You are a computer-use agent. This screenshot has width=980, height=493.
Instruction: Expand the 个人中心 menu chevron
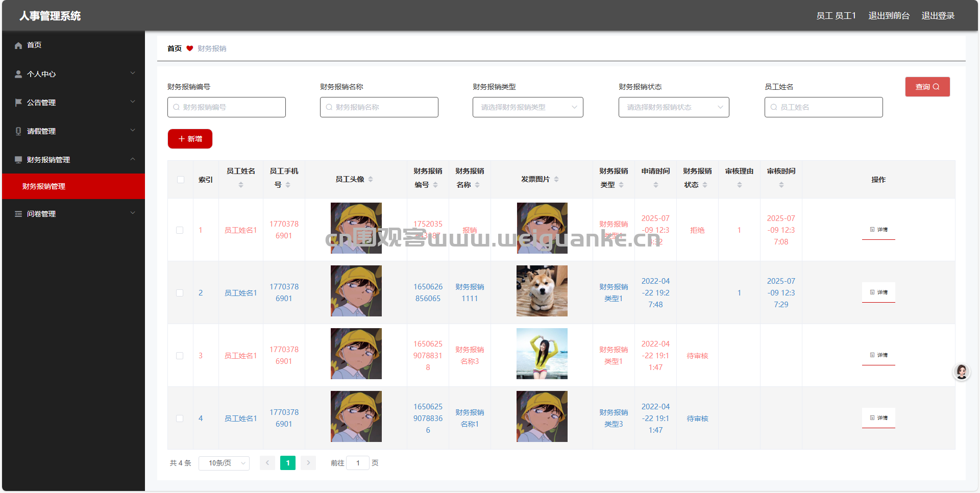pyautogui.click(x=133, y=73)
